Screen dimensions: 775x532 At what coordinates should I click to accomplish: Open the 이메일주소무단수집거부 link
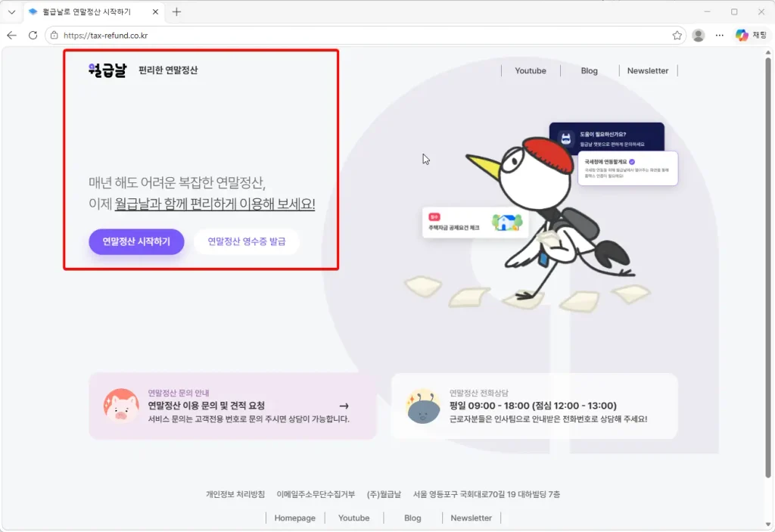pyautogui.click(x=316, y=494)
